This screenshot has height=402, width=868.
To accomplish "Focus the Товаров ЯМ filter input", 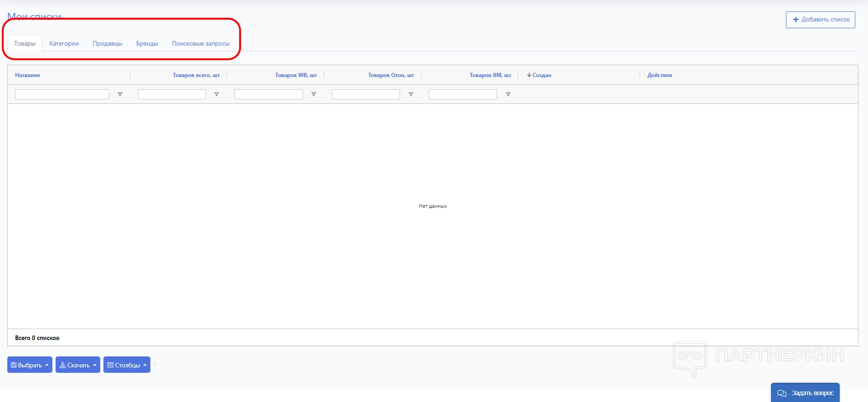I will click(x=463, y=94).
